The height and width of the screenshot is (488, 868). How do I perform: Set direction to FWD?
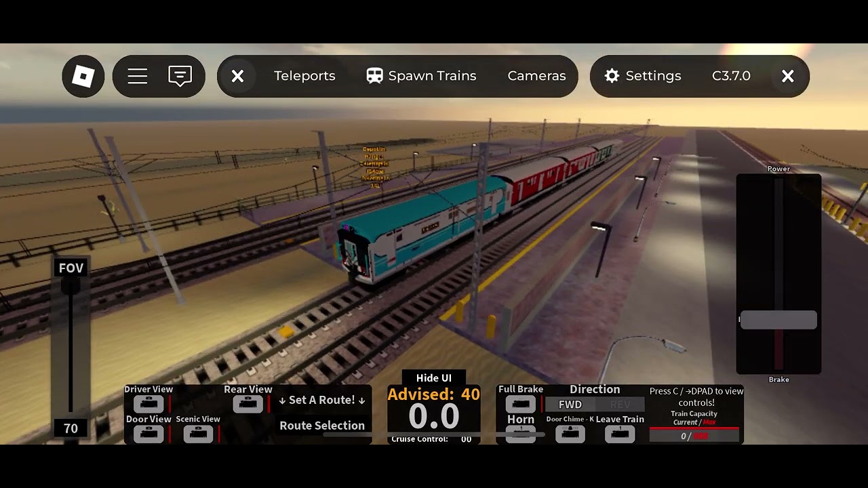(x=570, y=404)
